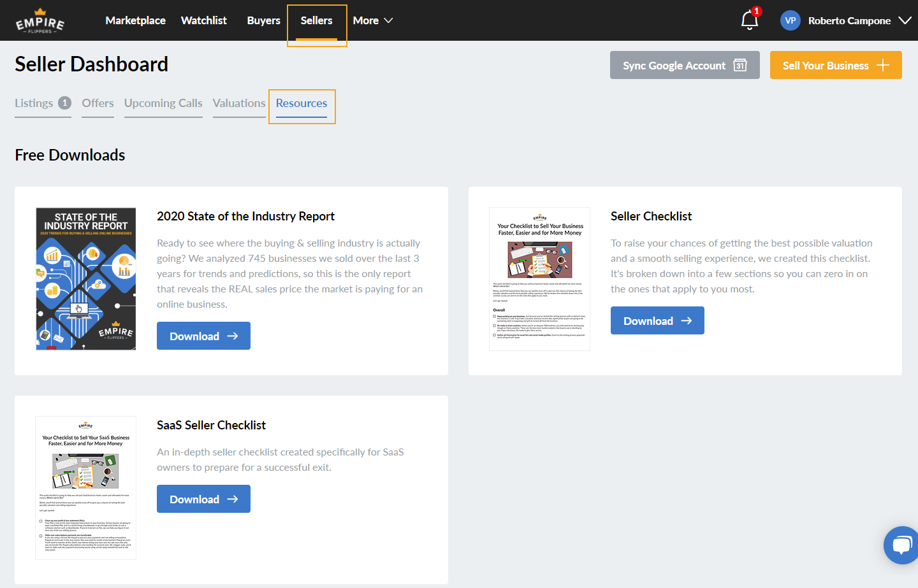Open Seller Checklist document thumbnail
The height and width of the screenshot is (588, 918).
tap(539, 279)
